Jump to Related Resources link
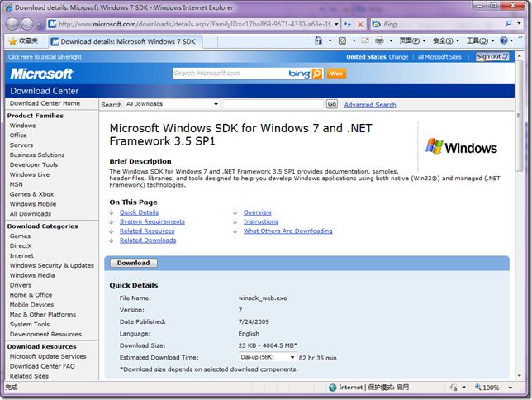Viewport: 532px width, 400px height. coord(147,231)
